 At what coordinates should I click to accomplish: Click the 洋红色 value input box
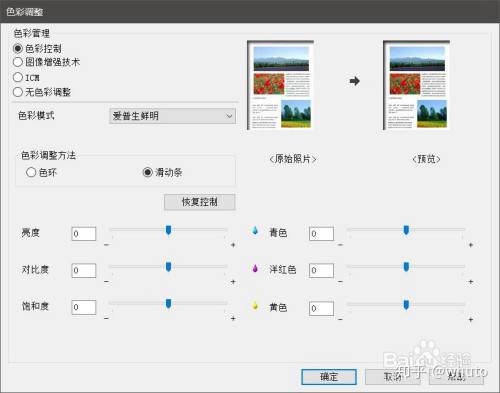[x=321, y=270]
